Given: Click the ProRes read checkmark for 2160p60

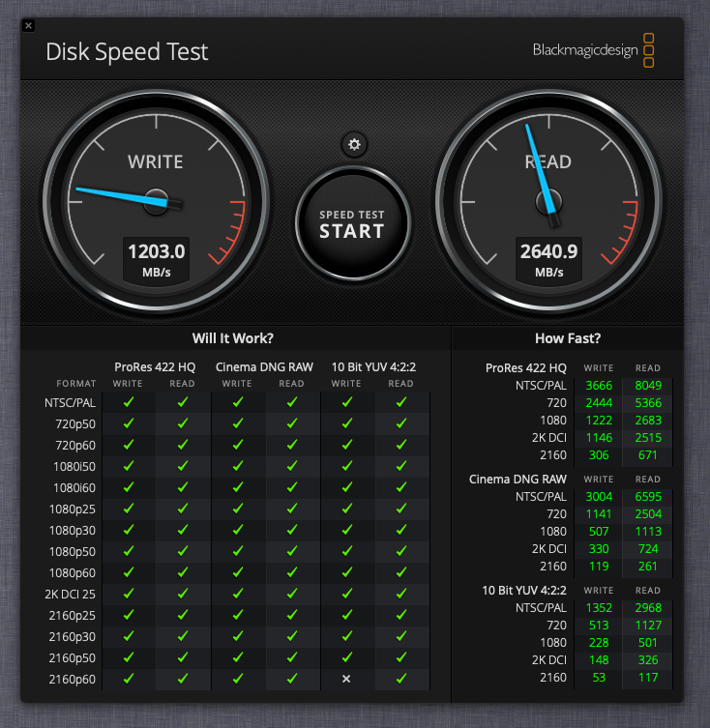Looking at the screenshot, I should 183,679.
